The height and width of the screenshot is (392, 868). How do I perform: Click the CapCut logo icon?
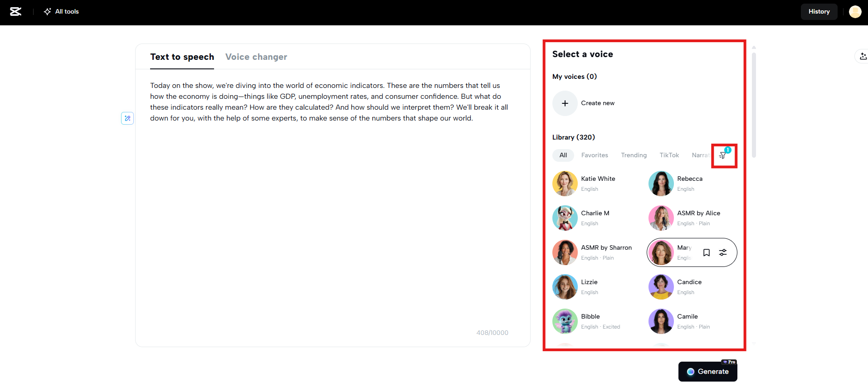point(16,12)
